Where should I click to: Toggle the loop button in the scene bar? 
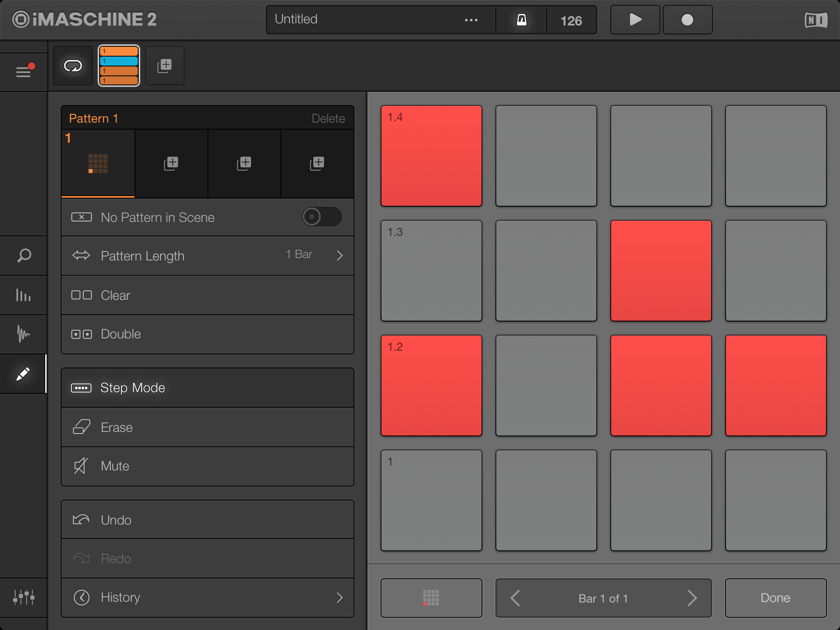[73, 66]
